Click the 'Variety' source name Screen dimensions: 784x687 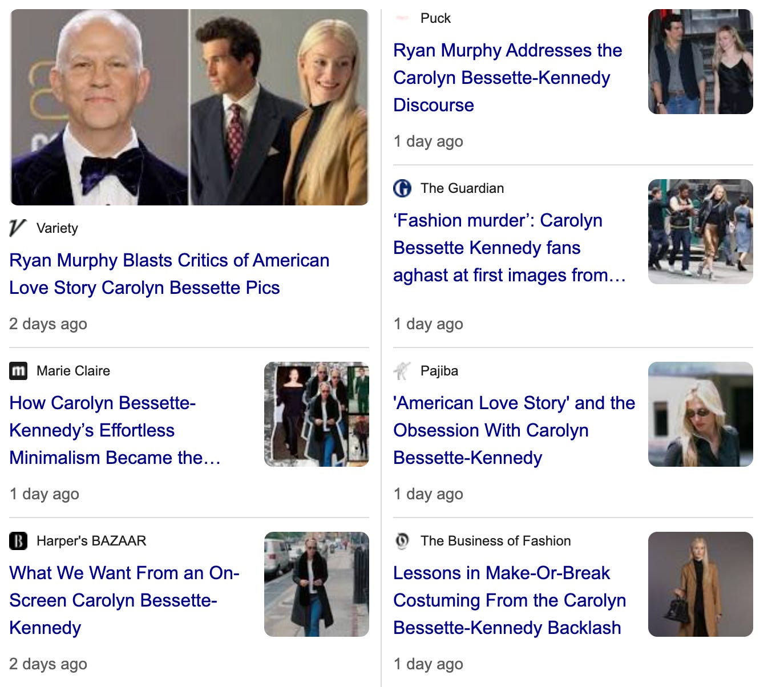57,228
